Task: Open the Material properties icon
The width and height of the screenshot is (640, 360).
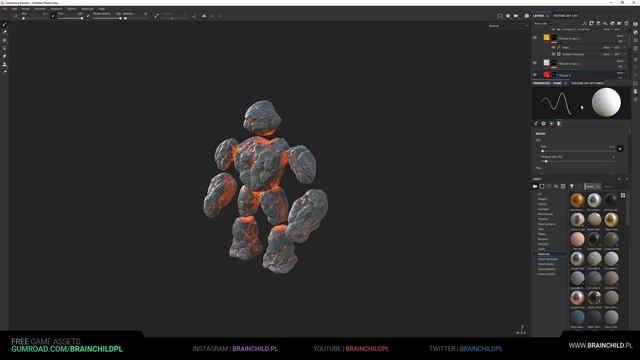Action: pyautogui.click(x=559, y=123)
